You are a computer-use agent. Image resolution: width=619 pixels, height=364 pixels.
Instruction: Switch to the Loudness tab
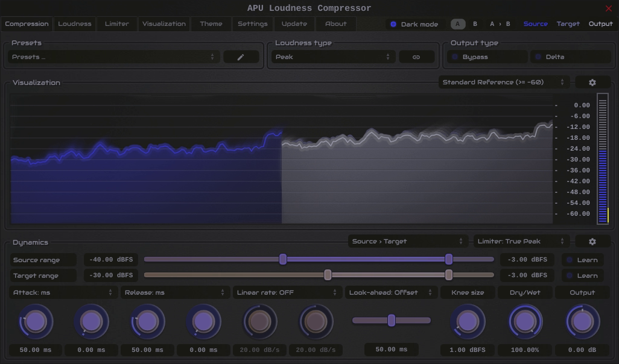click(x=75, y=24)
